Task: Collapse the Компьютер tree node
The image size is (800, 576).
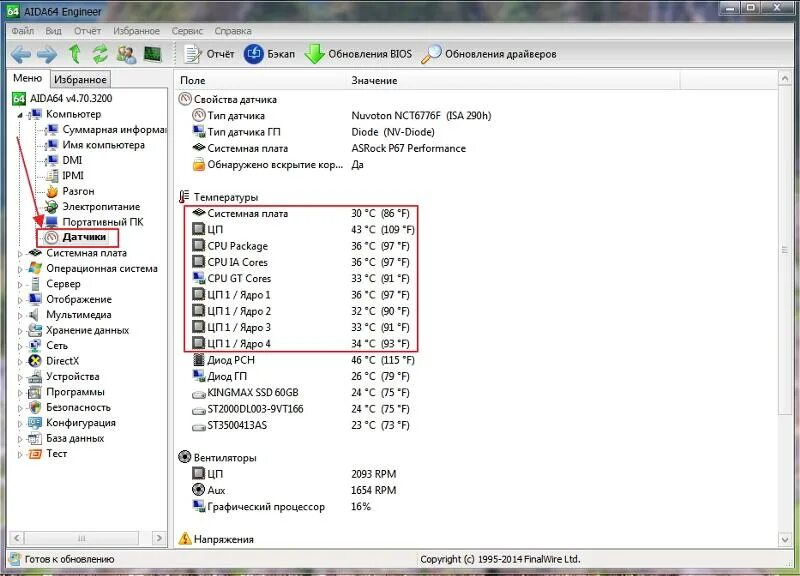Action: [x=19, y=115]
